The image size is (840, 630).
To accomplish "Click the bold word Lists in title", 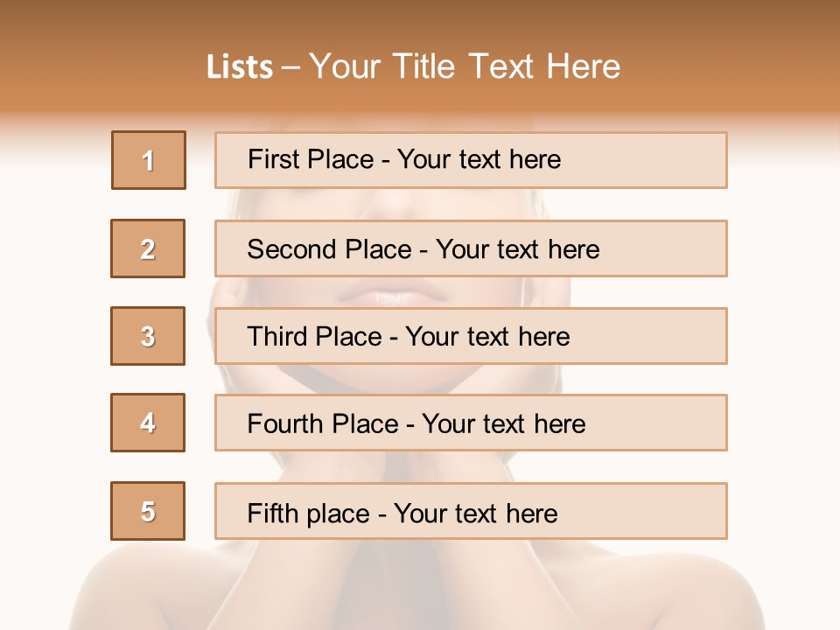I will [x=240, y=67].
